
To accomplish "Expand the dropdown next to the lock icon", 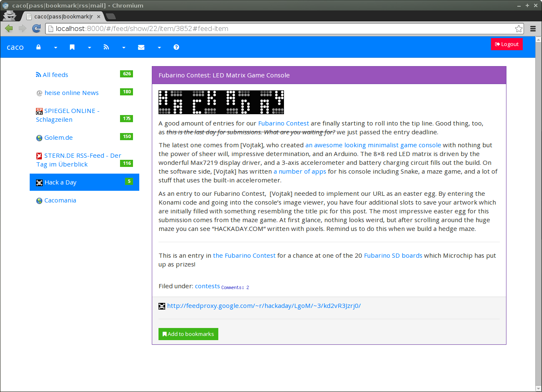I will [x=56, y=48].
